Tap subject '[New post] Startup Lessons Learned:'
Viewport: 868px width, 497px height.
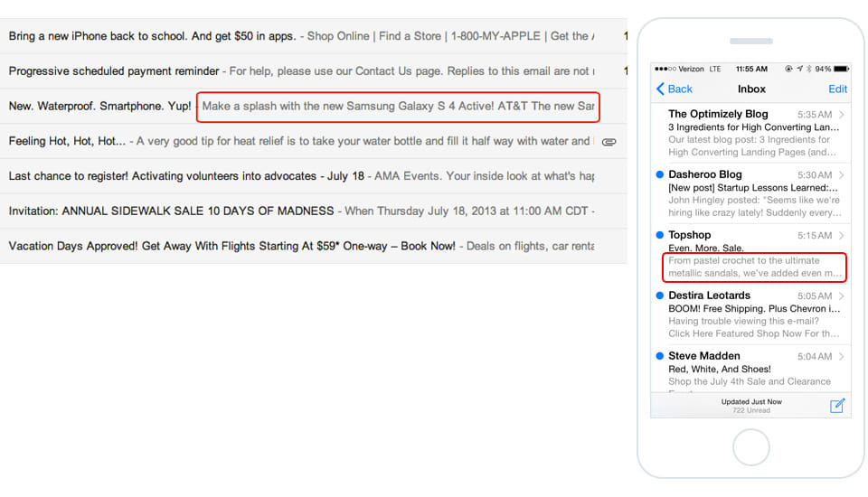[x=753, y=188]
